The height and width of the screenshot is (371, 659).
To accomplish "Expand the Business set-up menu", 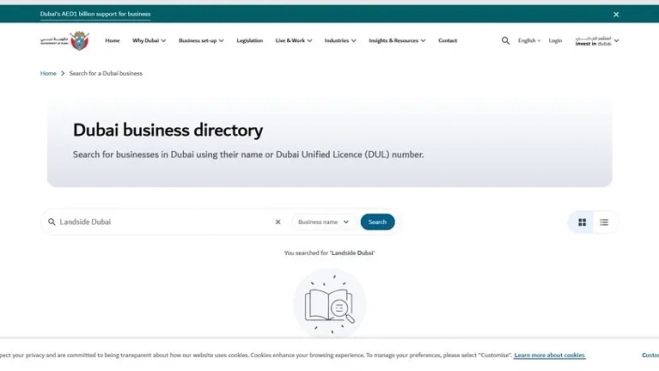I will (x=201, y=41).
